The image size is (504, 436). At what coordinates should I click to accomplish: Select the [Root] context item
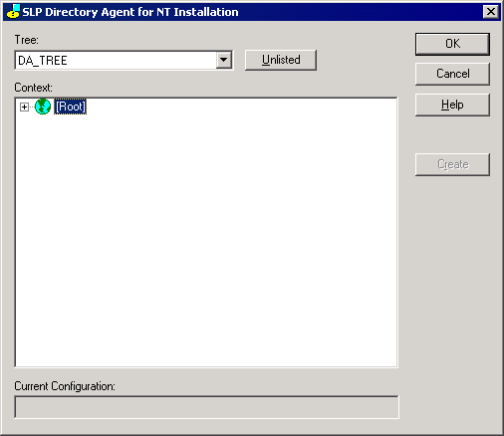point(71,107)
